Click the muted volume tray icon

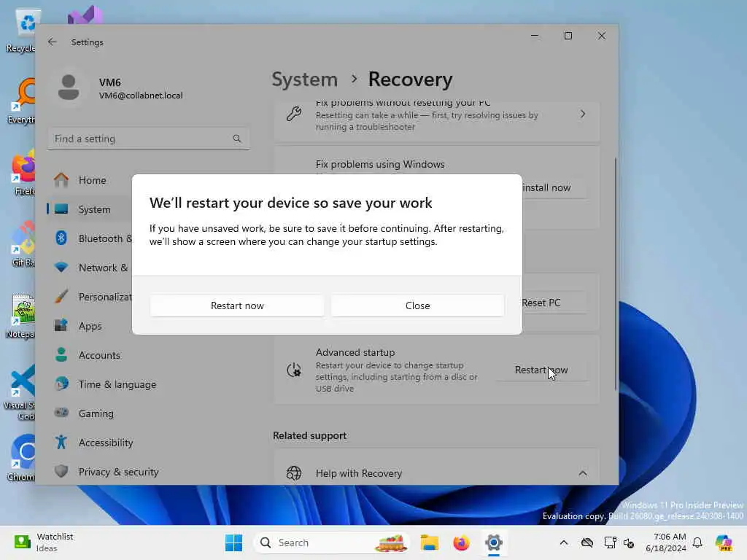click(629, 542)
